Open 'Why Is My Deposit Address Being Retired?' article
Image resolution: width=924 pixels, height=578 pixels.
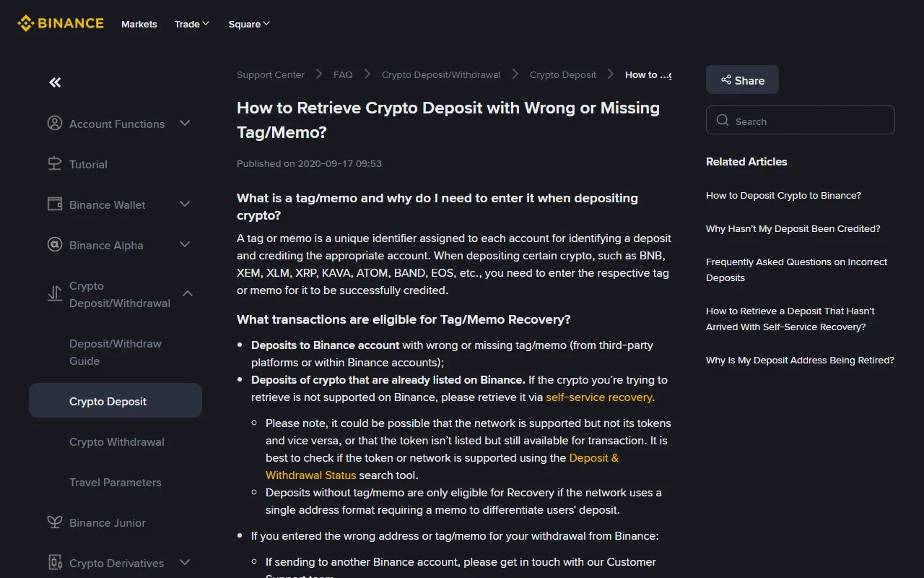(800, 360)
